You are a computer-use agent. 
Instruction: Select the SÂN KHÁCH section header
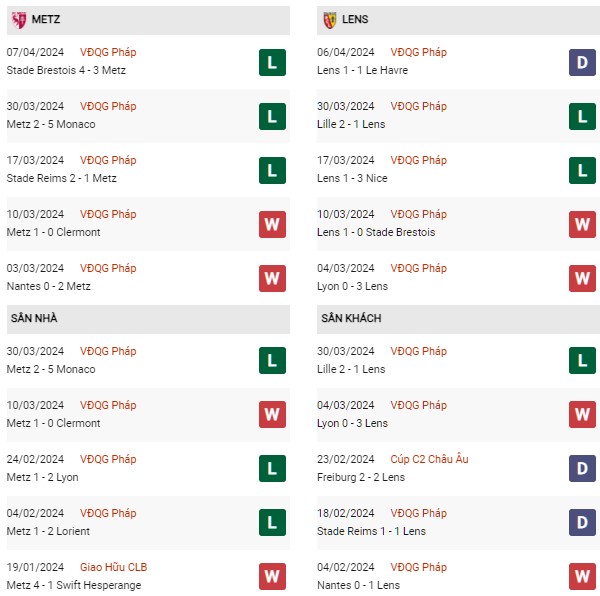(x=458, y=319)
